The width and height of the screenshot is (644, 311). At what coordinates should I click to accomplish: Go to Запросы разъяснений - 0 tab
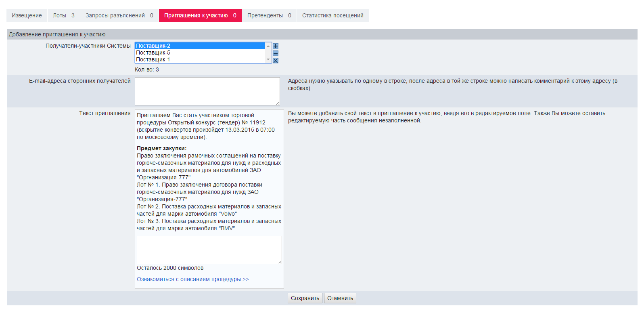coord(119,15)
